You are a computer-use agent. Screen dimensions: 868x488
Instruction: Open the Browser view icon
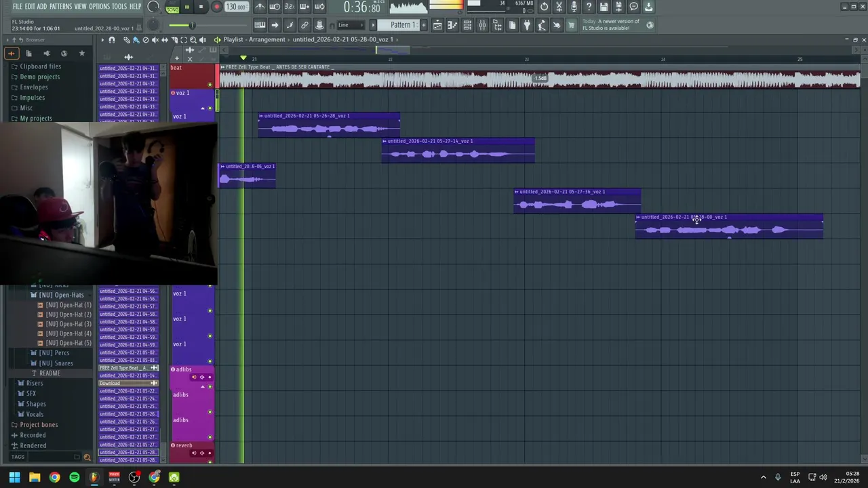click(497, 25)
